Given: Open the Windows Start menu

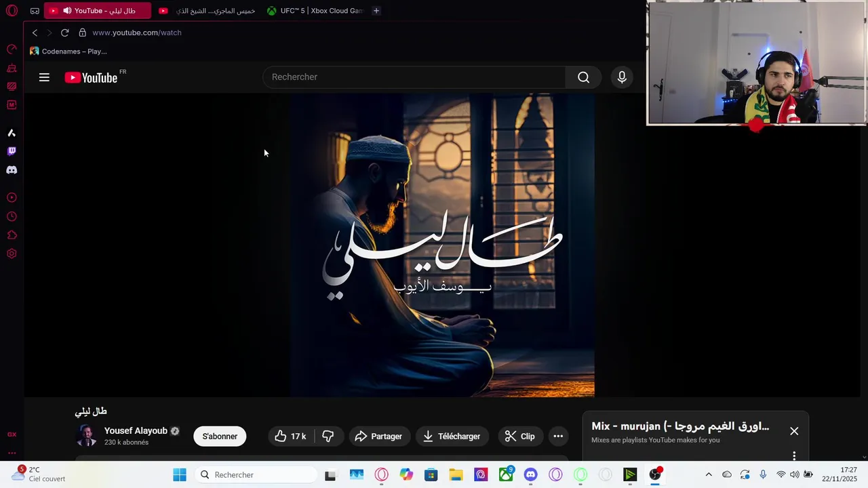Looking at the screenshot, I should (180, 475).
